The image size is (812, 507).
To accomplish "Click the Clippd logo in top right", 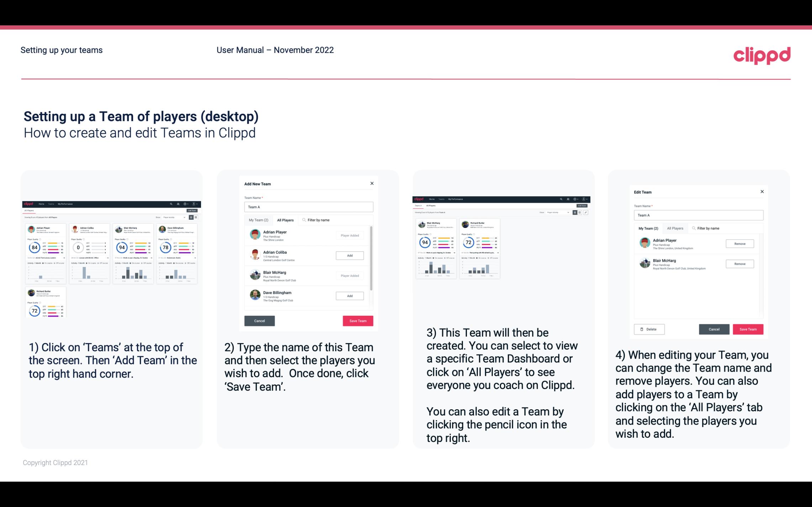I will (x=762, y=55).
